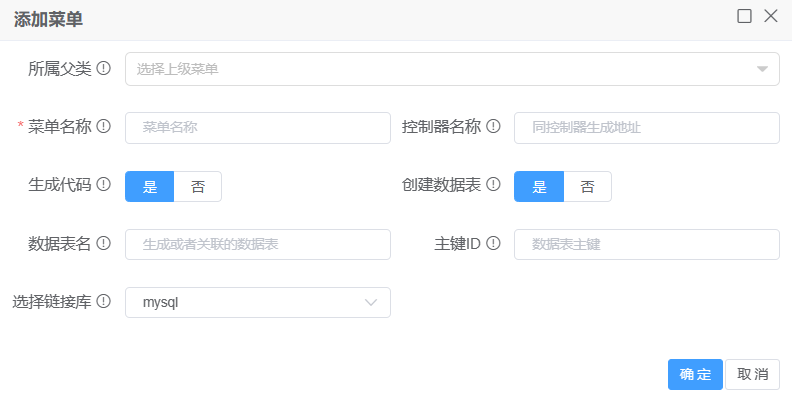Maximize the 添加菜单 dialog window
Viewport: 792px width, 405px height.
[x=744, y=16]
